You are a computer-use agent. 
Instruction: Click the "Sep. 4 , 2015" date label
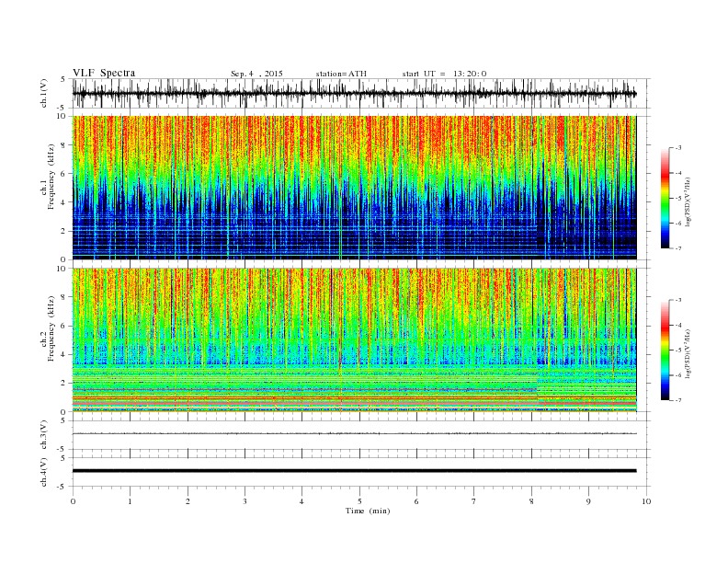(256, 74)
